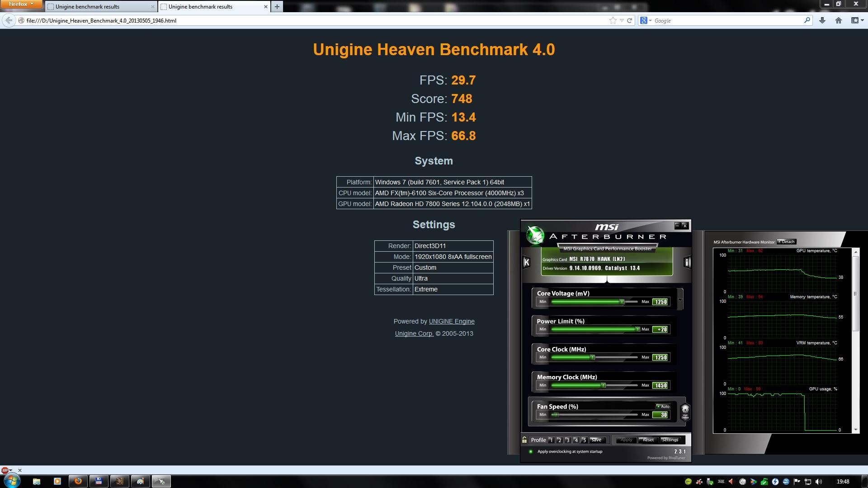
Task: Open the Action Center flag icon
Action: coord(797,482)
